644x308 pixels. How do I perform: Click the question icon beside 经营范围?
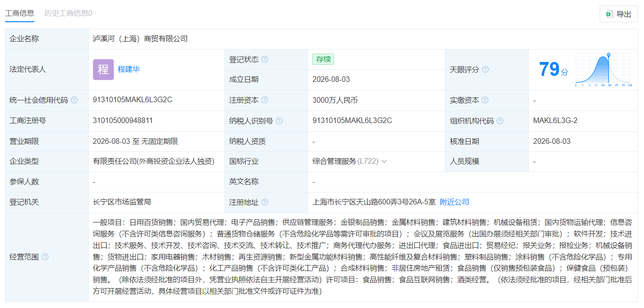(45, 257)
